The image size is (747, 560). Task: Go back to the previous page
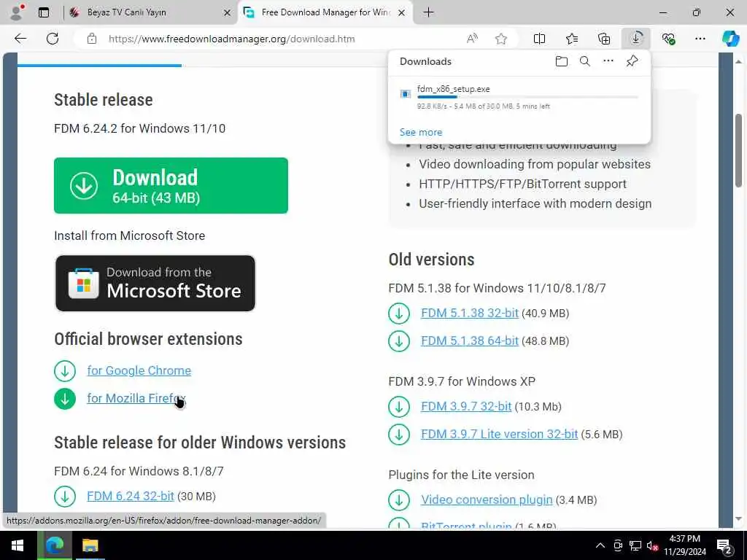(x=20, y=39)
